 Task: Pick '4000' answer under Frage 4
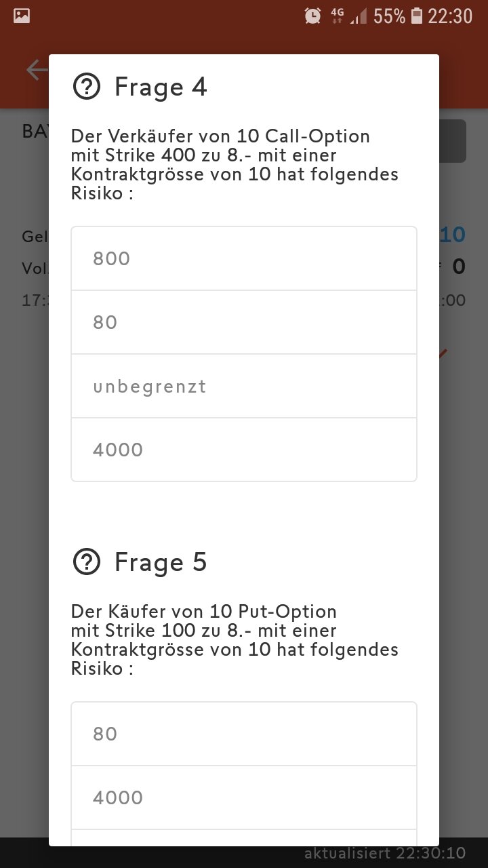coord(244,450)
